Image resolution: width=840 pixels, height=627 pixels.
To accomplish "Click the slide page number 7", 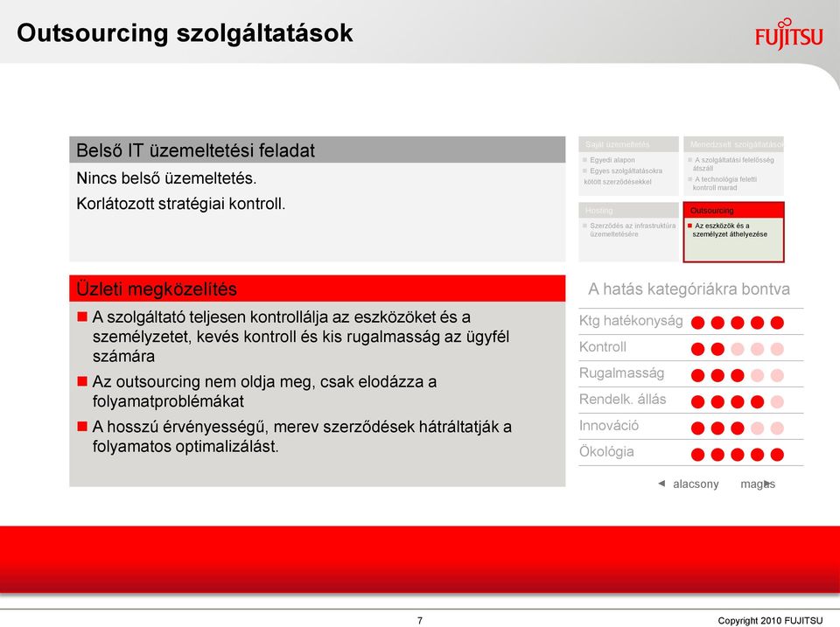I will click(420, 621).
